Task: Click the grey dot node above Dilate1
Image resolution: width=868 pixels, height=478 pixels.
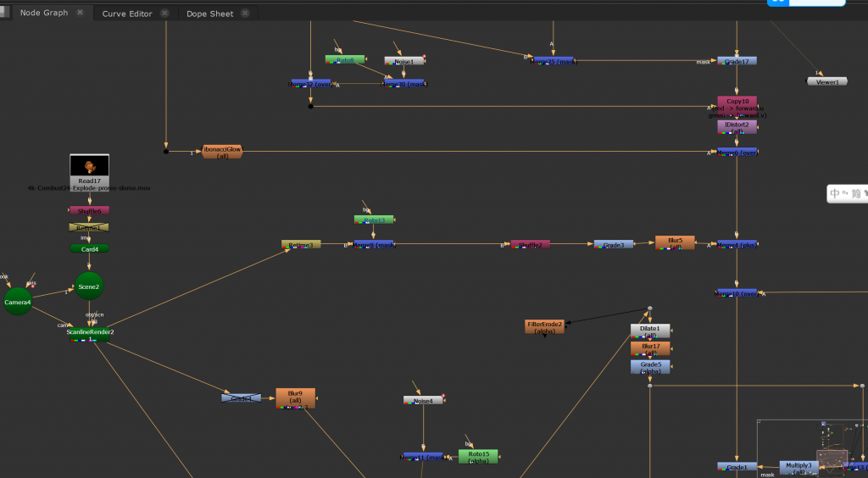Action: point(650,308)
